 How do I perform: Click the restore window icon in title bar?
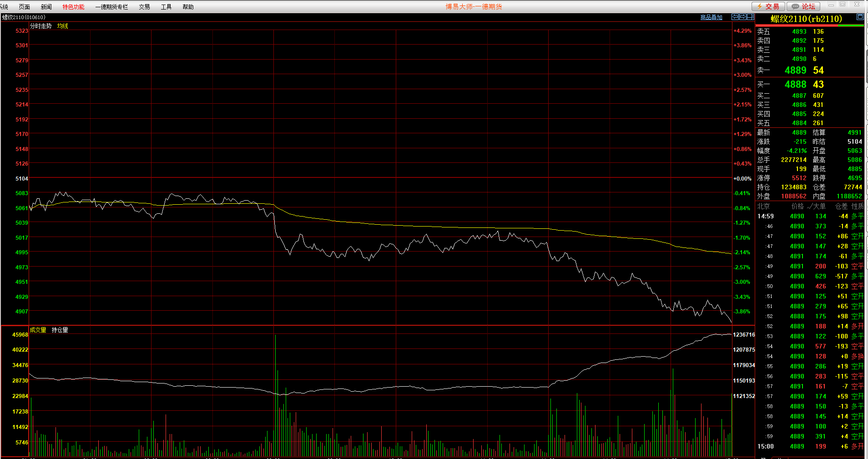click(843, 5)
